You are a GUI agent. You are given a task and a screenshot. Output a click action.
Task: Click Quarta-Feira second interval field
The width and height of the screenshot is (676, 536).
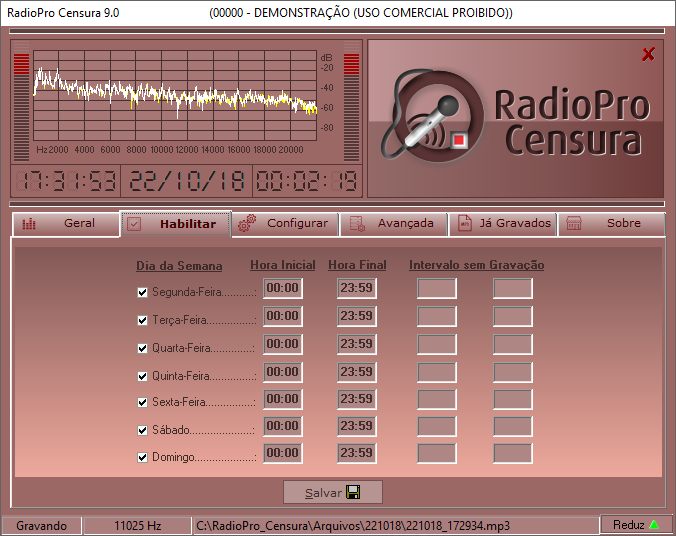click(x=513, y=345)
